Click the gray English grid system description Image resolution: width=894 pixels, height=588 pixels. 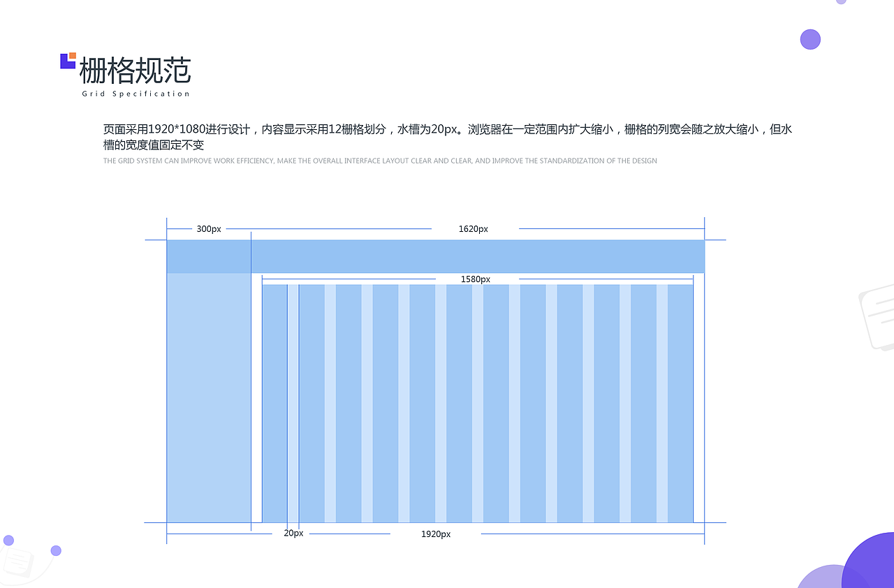tap(380, 161)
